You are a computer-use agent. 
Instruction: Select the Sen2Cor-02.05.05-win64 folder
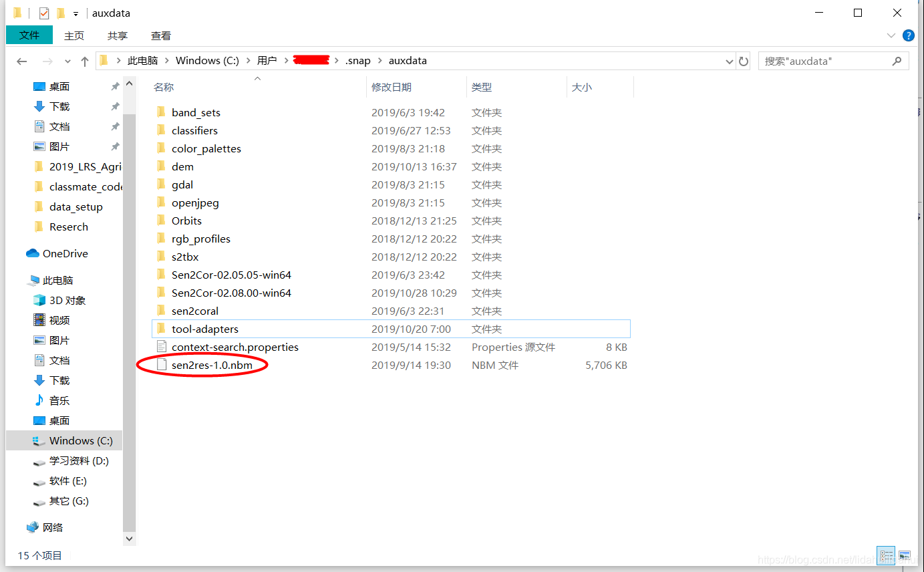pos(231,275)
